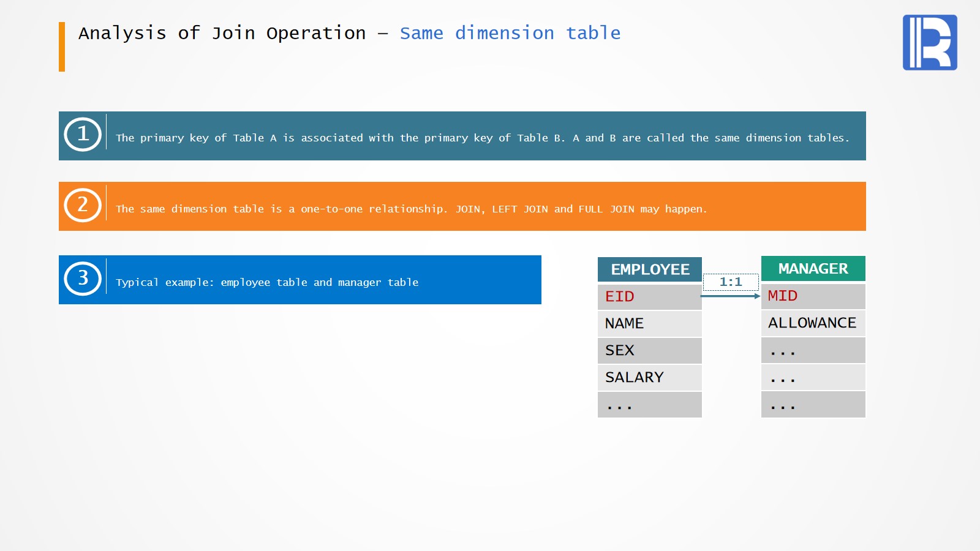Viewport: 980px width, 551px height.
Task: Click the primary key definition text in teal banner
Action: click(x=483, y=138)
